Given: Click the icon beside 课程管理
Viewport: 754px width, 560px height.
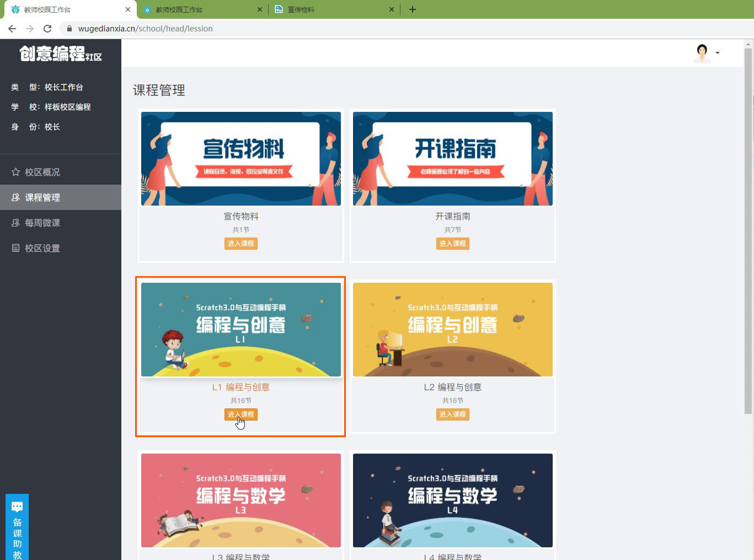Looking at the screenshot, I should [15, 197].
